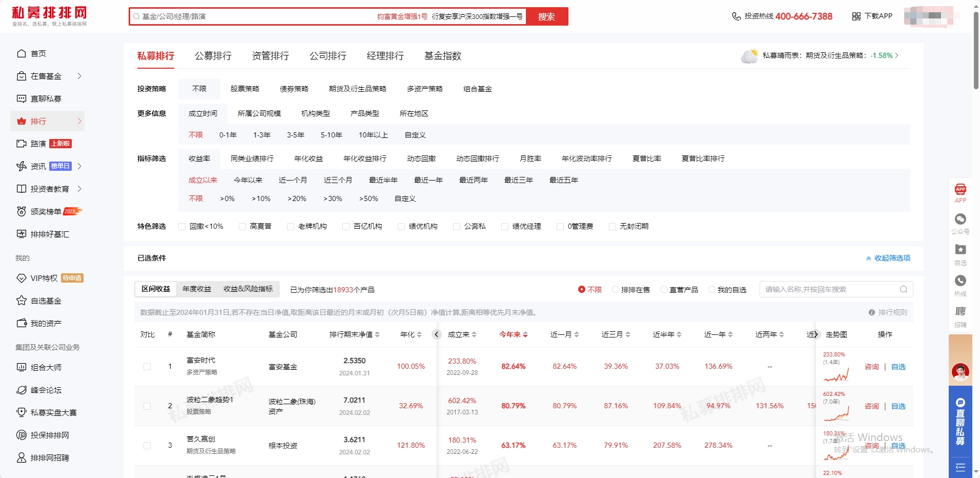Viewport: 980px width, 478px height.
Task: Select the 直营产品 radio button
Action: 664,289
